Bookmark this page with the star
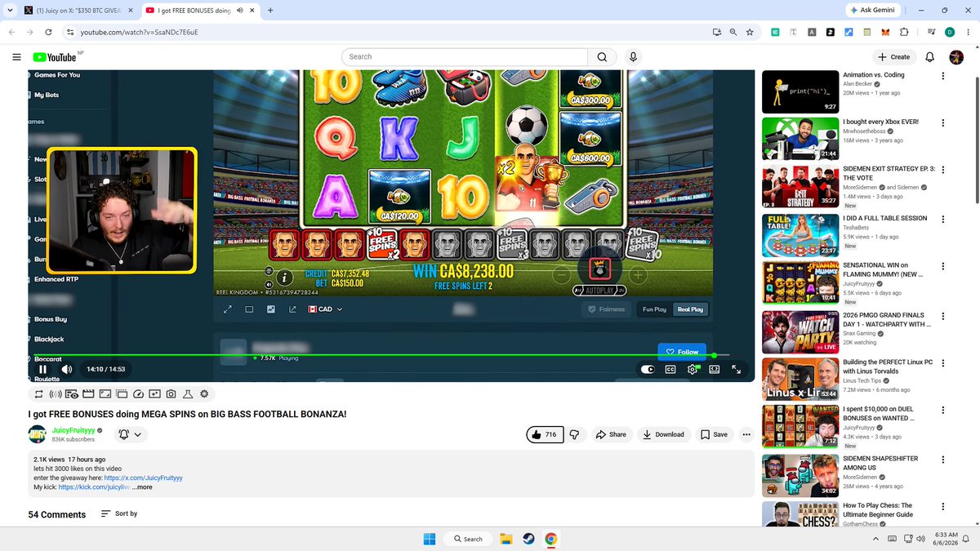Viewport: 980px width, 551px height. [750, 32]
